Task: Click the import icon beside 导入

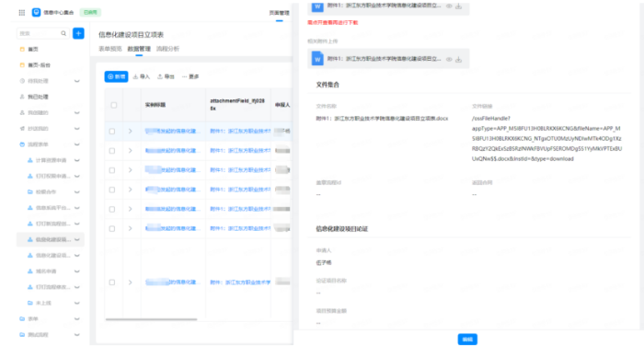Action: pos(135,77)
